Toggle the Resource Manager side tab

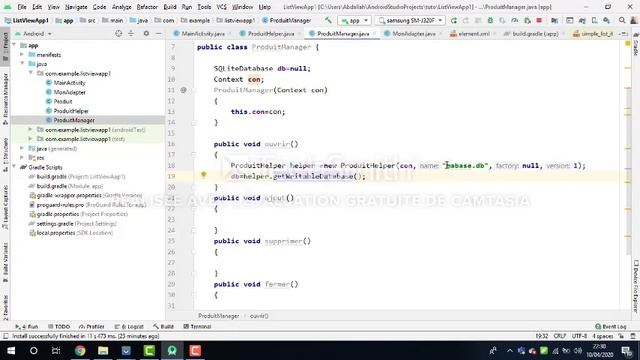pyautogui.click(x=5, y=99)
